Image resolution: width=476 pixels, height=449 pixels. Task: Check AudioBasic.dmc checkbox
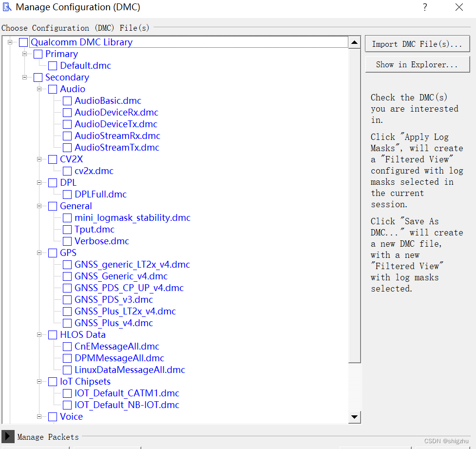(x=67, y=101)
